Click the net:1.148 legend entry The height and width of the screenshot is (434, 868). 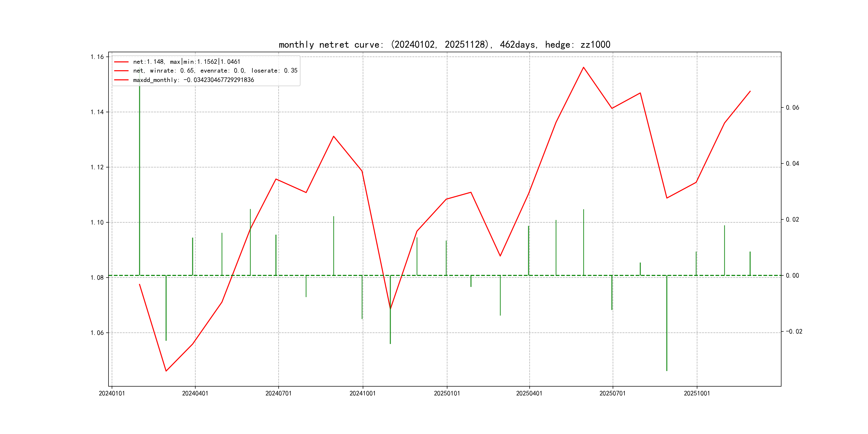tap(186, 62)
